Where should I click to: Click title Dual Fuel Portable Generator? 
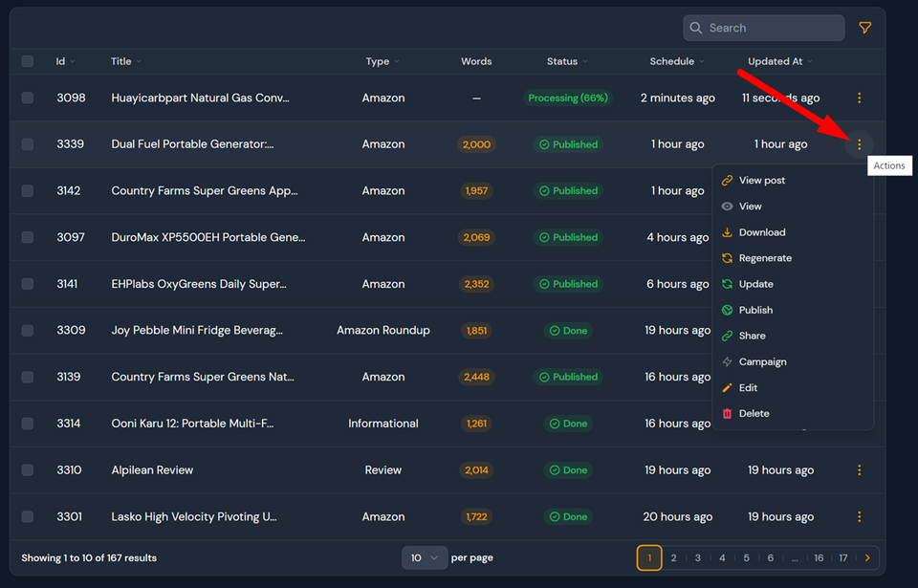point(192,144)
